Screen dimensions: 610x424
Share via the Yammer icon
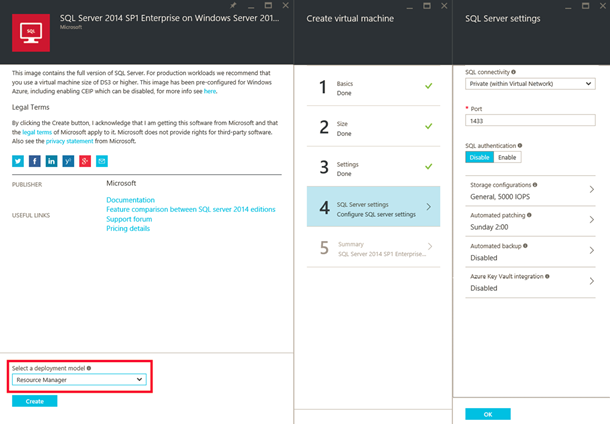[x=67, y=160]
